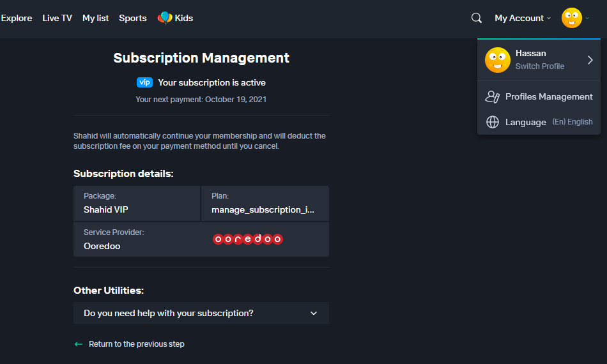The height and width of the screenshot is (364, 607).
Task: Click the Profiles Management people icon
Action: tap(493, 96)
